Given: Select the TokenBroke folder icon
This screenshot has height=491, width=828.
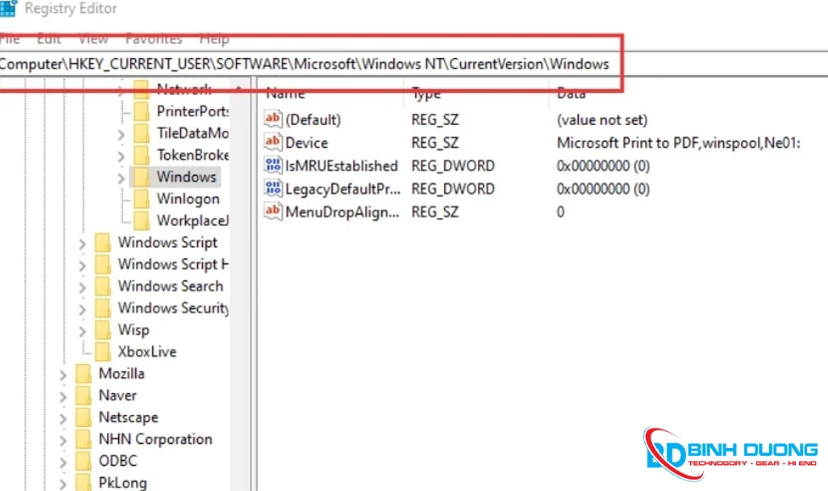Looking at the screenshot, I should pos(142,155).
